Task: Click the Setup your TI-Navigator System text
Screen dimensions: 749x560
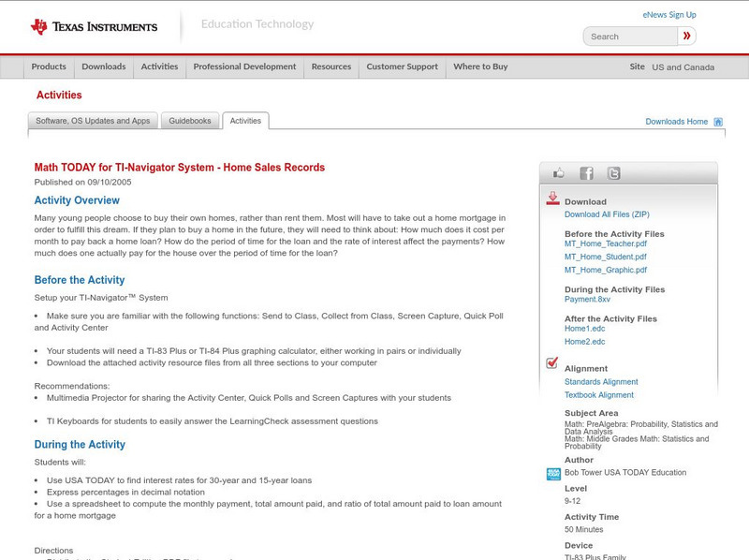Action: pos(101,298)
